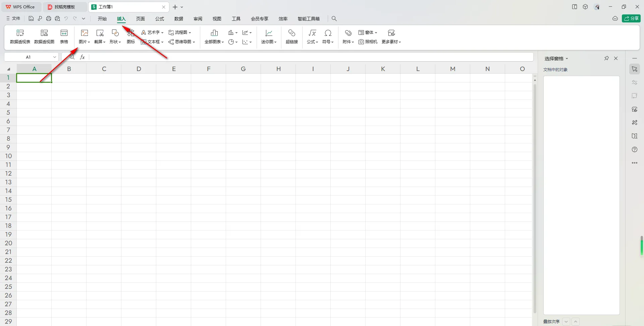Select cell D5 in the spreadsheet

(139, 112)
